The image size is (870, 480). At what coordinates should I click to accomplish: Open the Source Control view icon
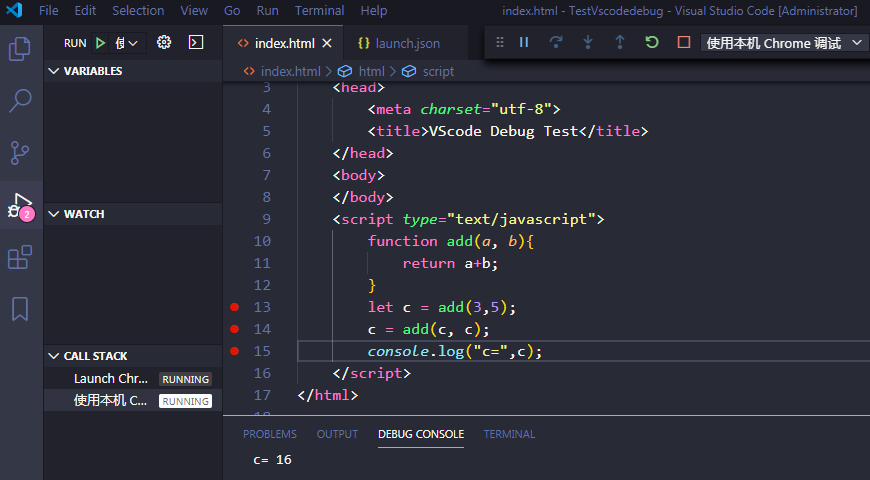pos(20,153)
